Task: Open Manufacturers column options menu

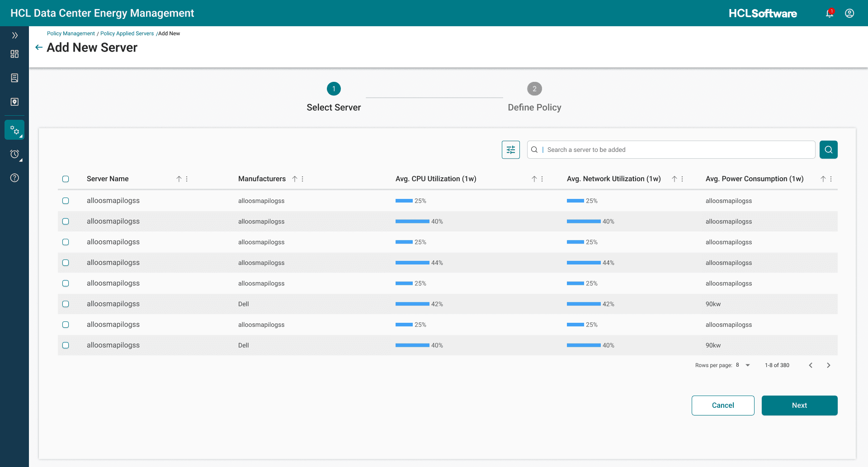Action: tap(302, 179)
